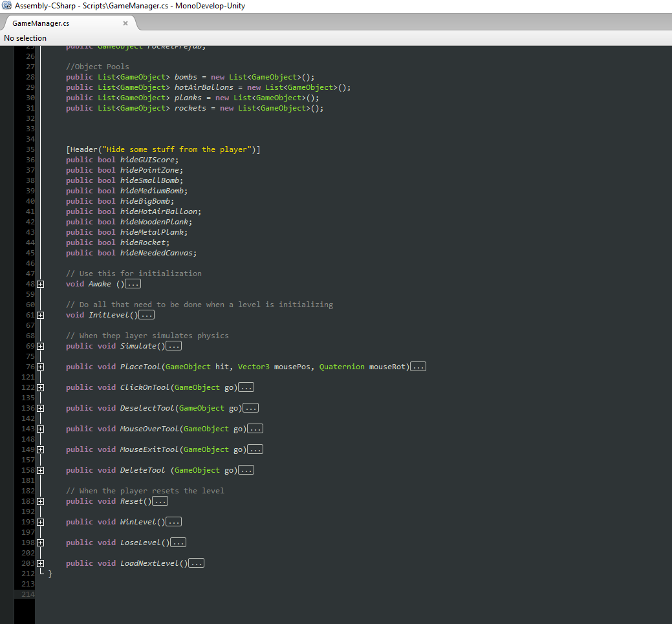The image size is (672, 624).
Task: Click the folded code marker after WinLevel()
Action: pos(173,522)
